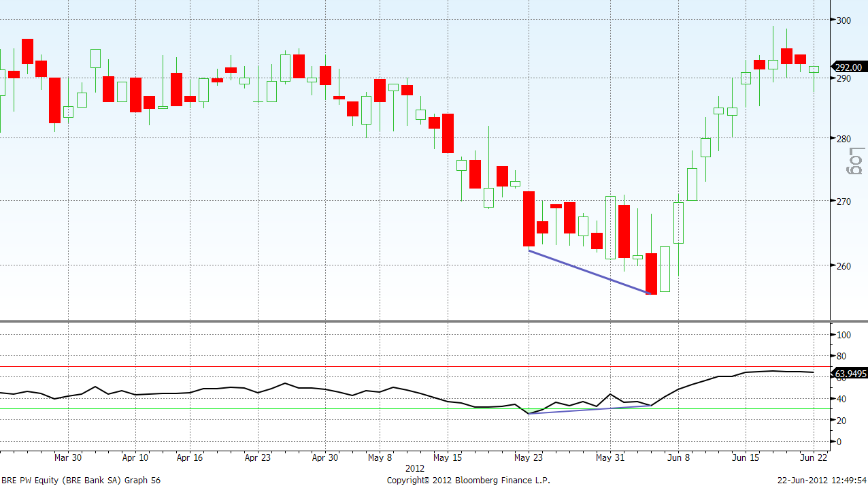Click the Bloomberg Finance L.P. copyright text
Viewport: 868px width, 486px height.
click(469, 480)
